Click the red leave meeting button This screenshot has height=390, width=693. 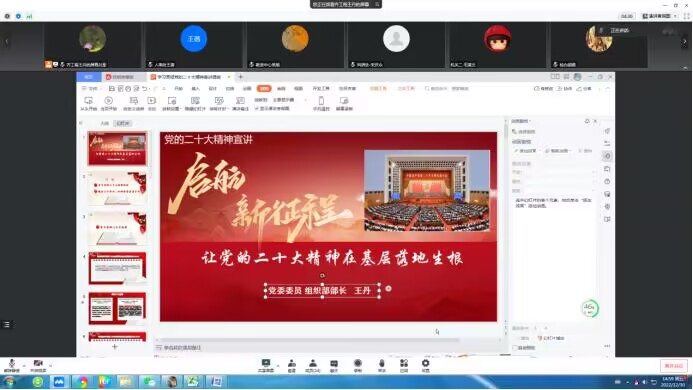[674, 366]
